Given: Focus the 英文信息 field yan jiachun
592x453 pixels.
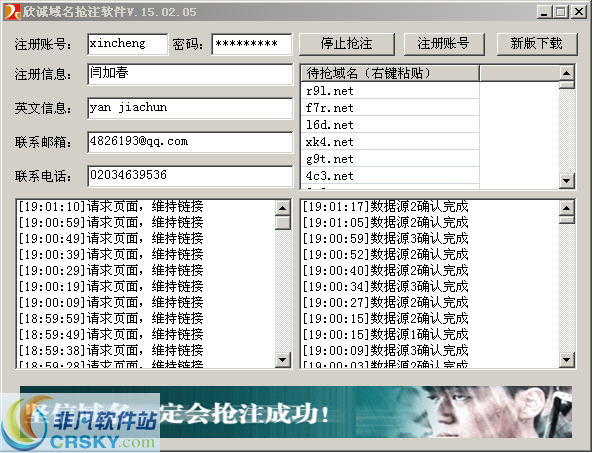Looking at the screenshot, I should (190, 108).
